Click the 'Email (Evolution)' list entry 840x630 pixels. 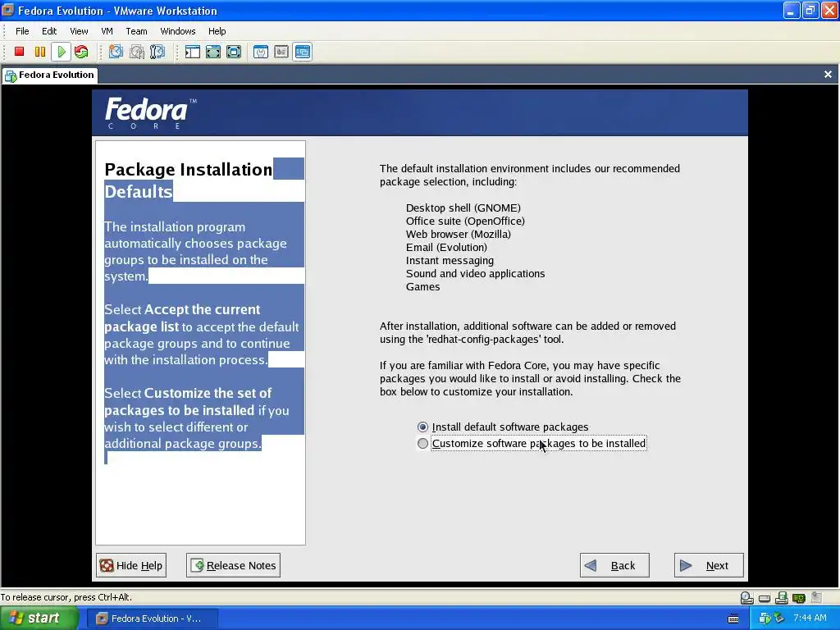pos(446,247)
